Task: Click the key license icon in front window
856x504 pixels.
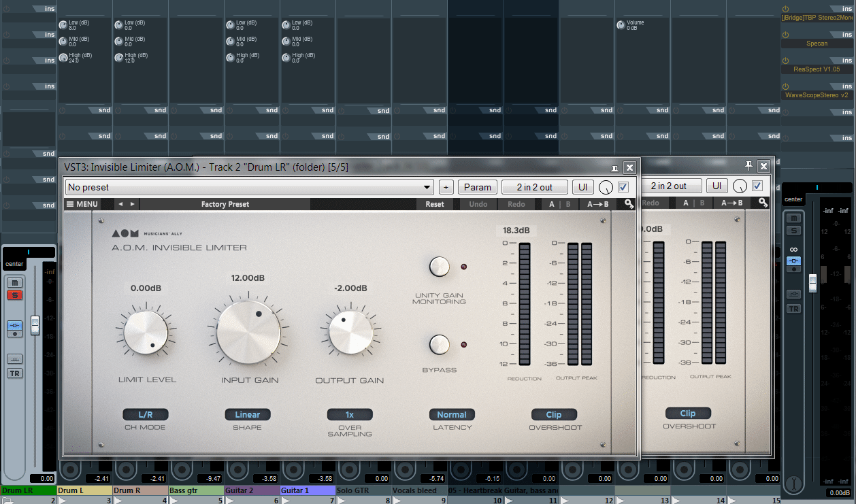Action: pos(629,203)
